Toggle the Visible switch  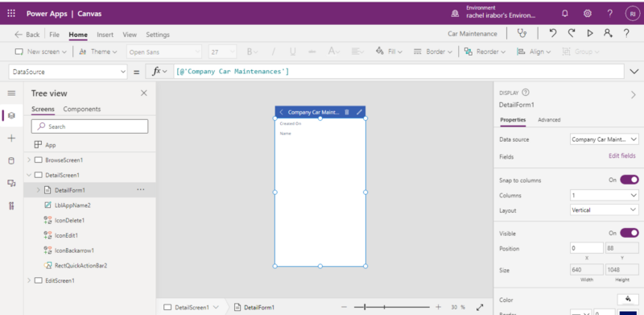coord(630,233)
